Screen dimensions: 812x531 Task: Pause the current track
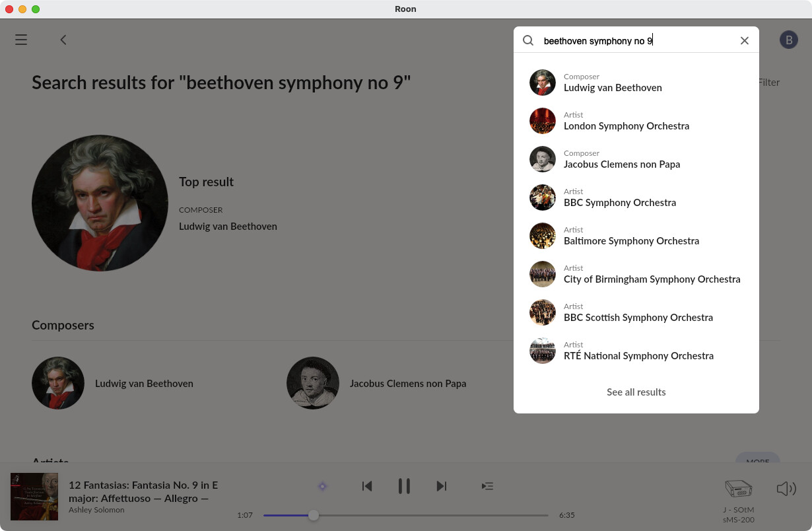click(x=404, y=486)
